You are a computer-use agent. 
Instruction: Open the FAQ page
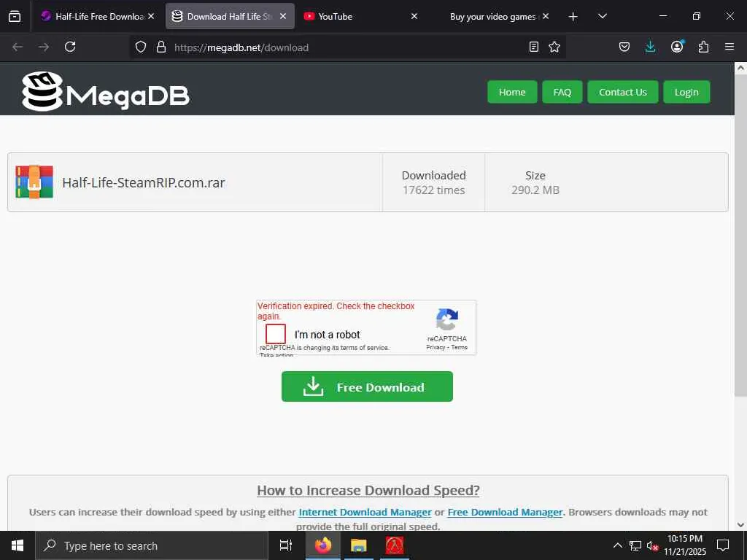click(x=562, y=92)
